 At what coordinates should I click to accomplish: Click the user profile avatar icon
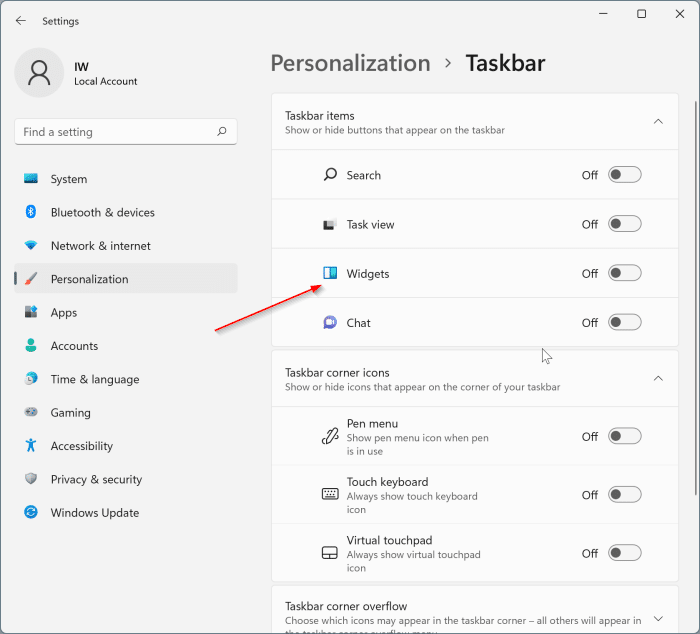(x=39, y=73)
